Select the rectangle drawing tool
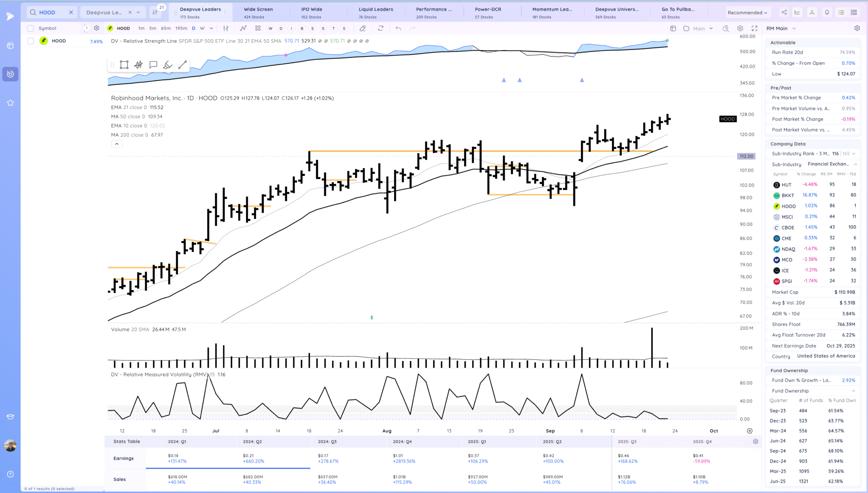This screenshot has height=493, width=868. [124, 65]
